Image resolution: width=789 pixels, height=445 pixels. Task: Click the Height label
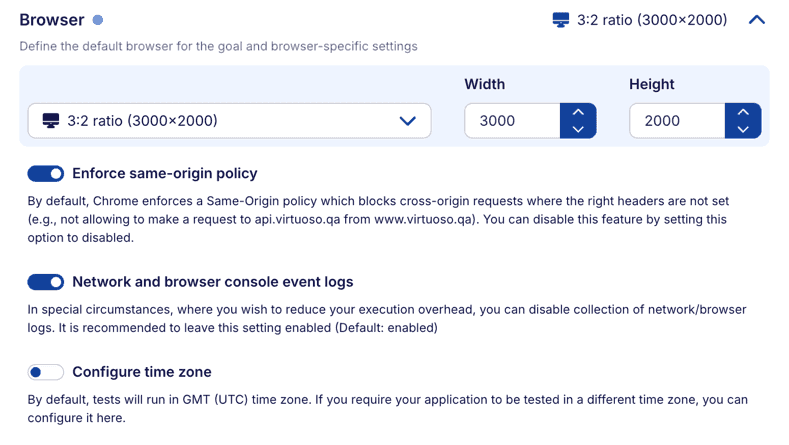[x=652, y=84]
